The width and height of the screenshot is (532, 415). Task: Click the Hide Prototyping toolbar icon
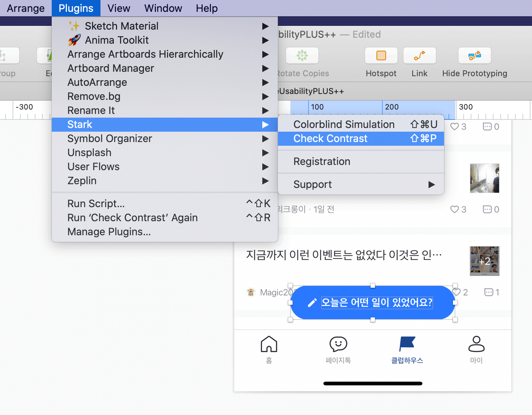pos(474,56)
